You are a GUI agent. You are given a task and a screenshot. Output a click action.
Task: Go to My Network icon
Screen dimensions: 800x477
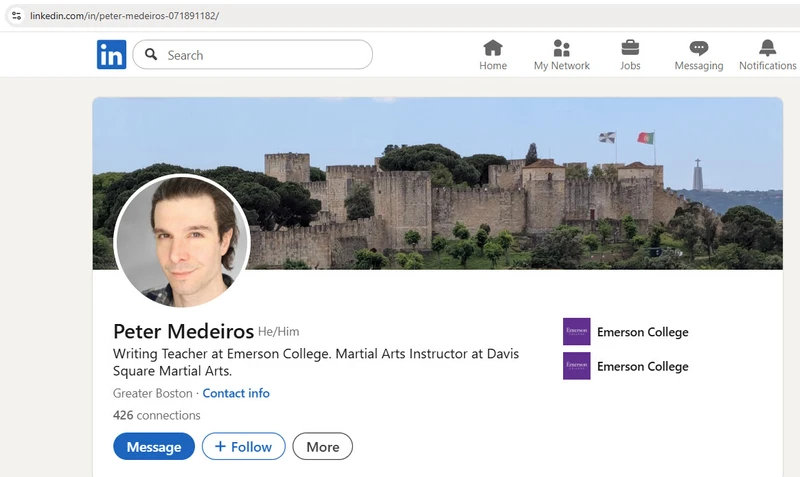coord(561,48)
